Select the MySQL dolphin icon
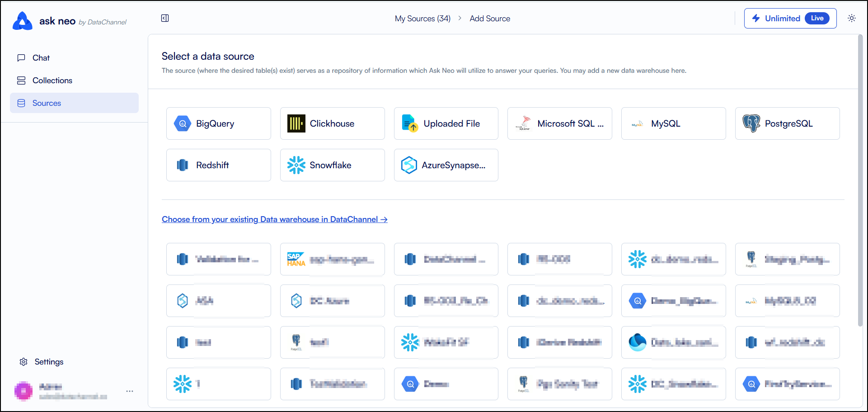 (638, 124)
